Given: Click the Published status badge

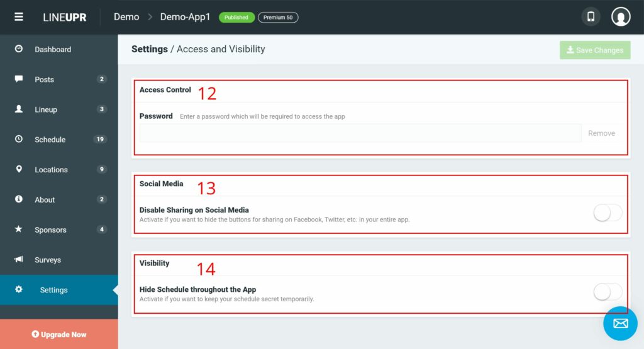Looking at the screenshot, I should [236, 17].
